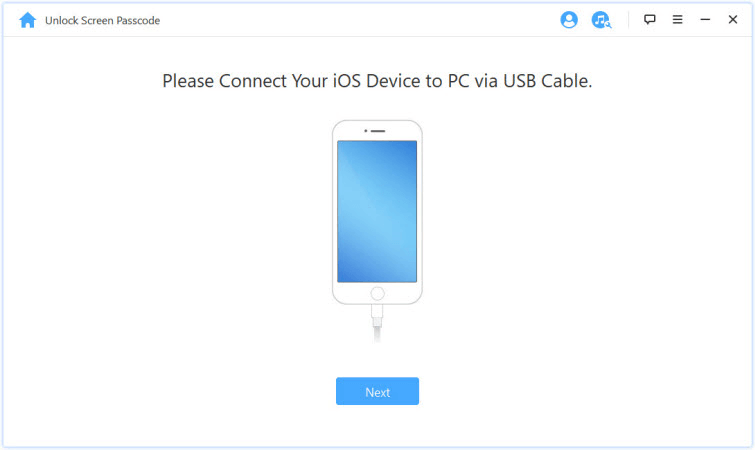Click the Next button
This screenshot has height=450, width=755.
click(x=377, y=391)
